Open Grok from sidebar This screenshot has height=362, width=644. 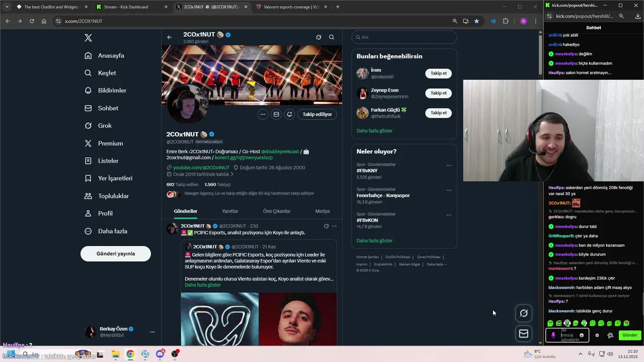(x=99, y=126)
